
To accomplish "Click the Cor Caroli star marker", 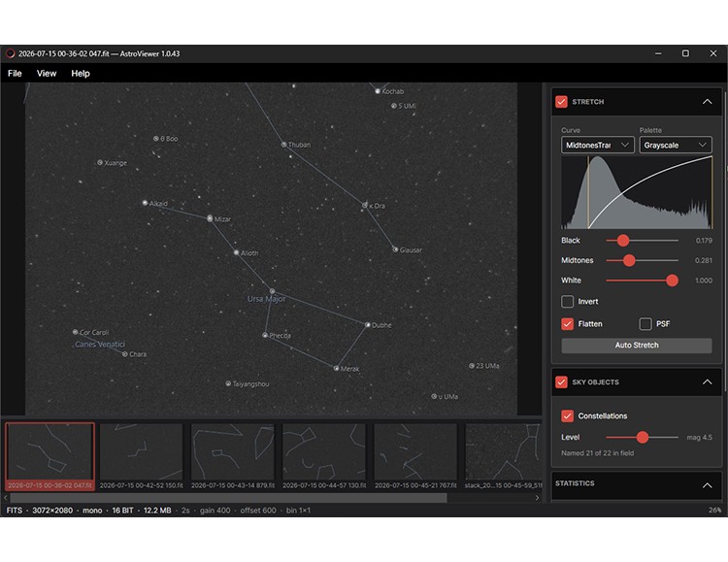I will [x=75, y=332].
